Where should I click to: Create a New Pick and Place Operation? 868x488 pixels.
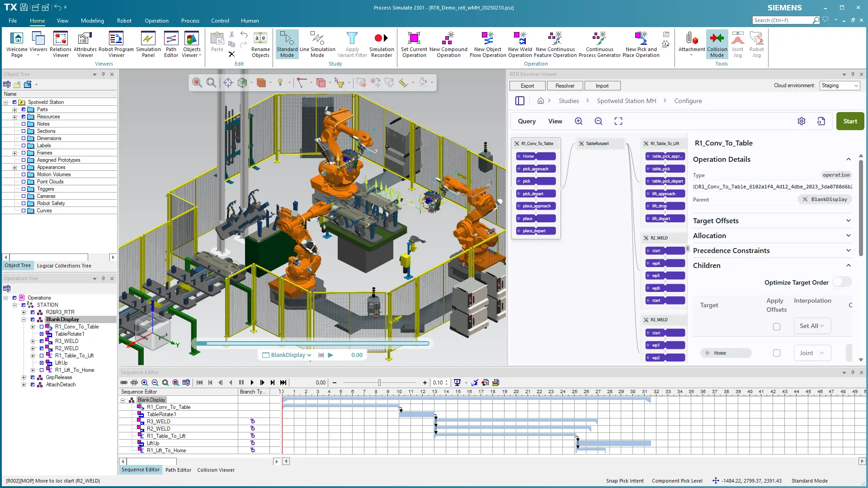[641, 44]
